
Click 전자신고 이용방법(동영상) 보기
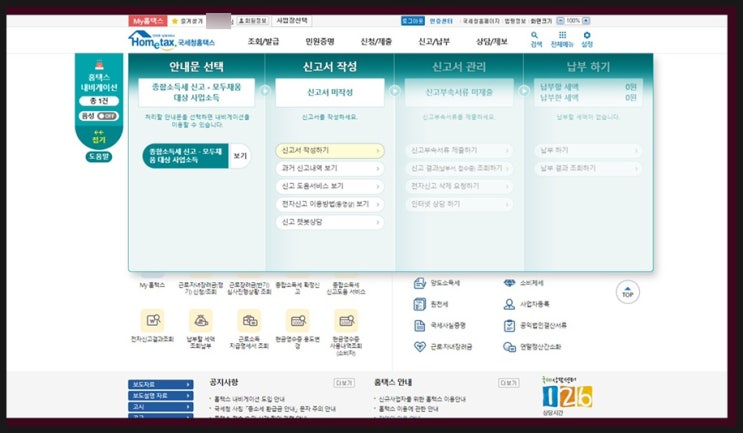click(x=330, y=204)
